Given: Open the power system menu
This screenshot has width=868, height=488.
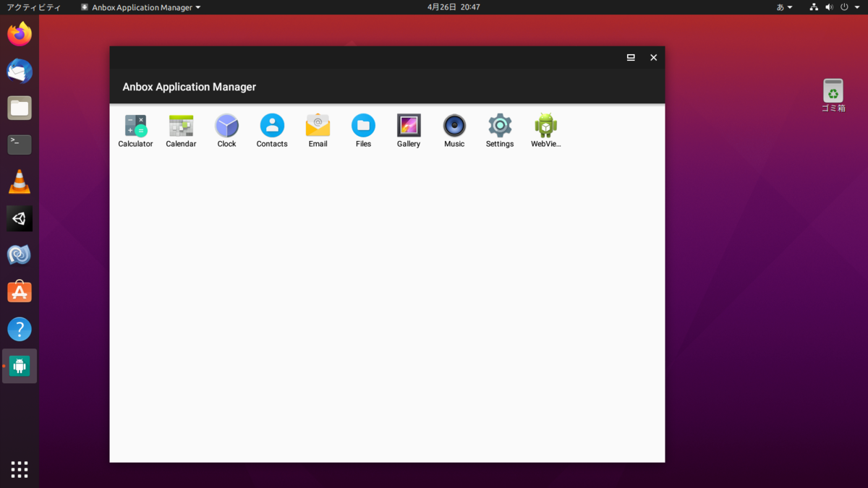Looking at the screenshot, I should click(x=849, y=7).
